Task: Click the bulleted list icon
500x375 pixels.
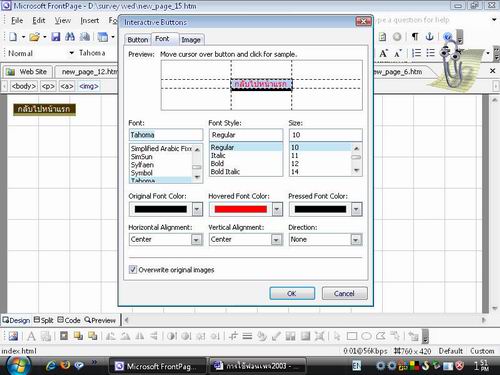Action: (x=431, y=53)
